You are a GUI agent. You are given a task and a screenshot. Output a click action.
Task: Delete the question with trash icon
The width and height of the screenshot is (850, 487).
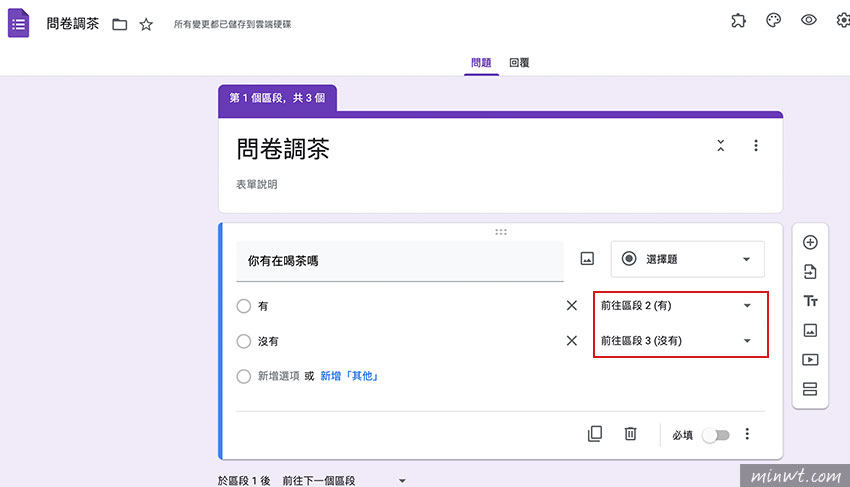tap(630, 434)
